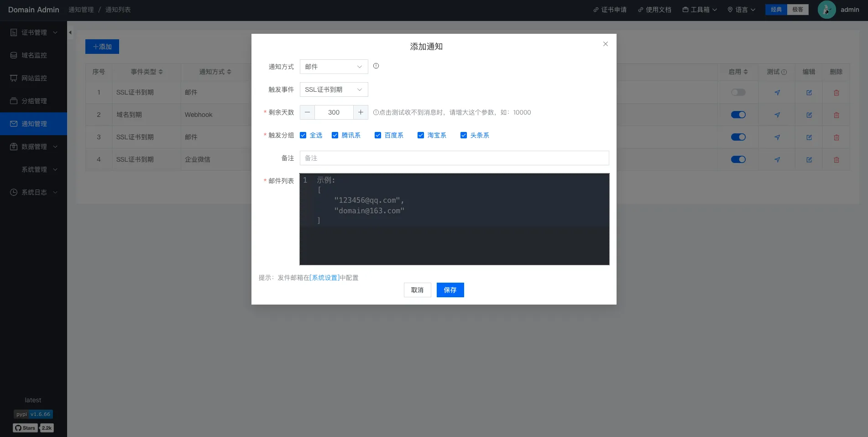Sort by the 启用 column header

click(738, 72)
